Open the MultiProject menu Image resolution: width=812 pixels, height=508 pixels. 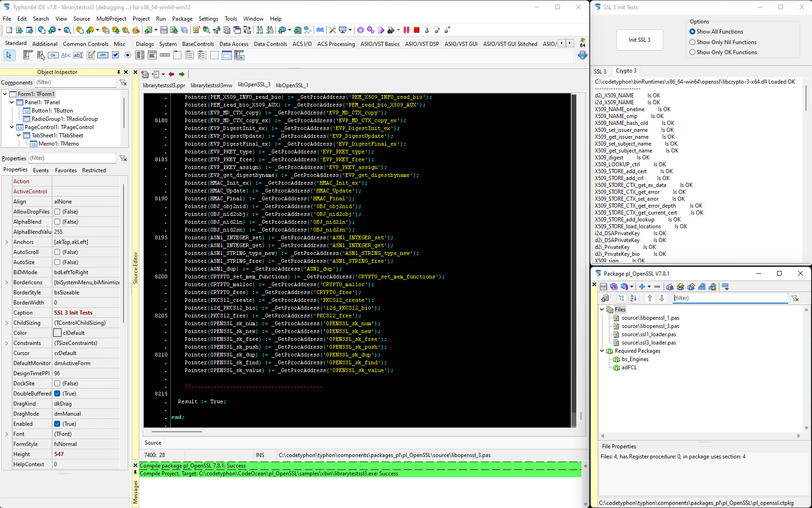pyautogui.click(x=111, y=19)
